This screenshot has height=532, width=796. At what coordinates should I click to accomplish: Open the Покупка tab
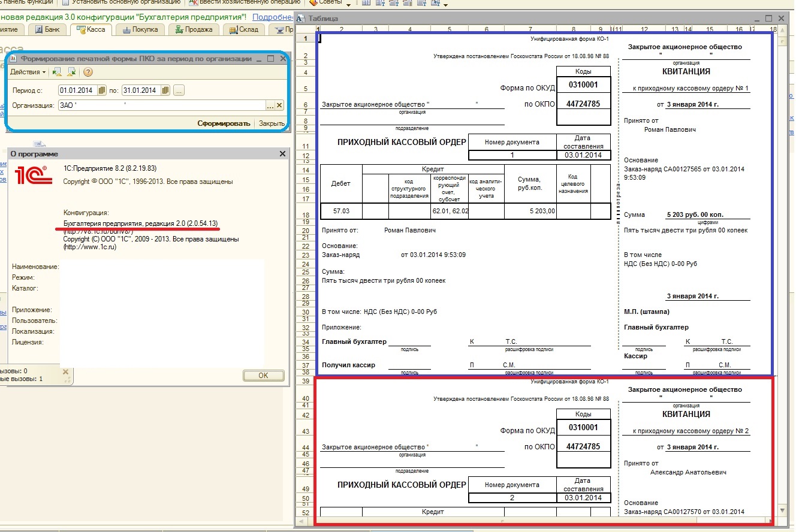point(140,29)
